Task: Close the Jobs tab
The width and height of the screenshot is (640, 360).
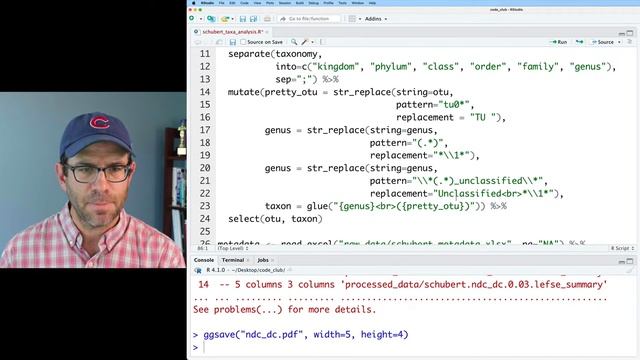Action: click(272, 260)
